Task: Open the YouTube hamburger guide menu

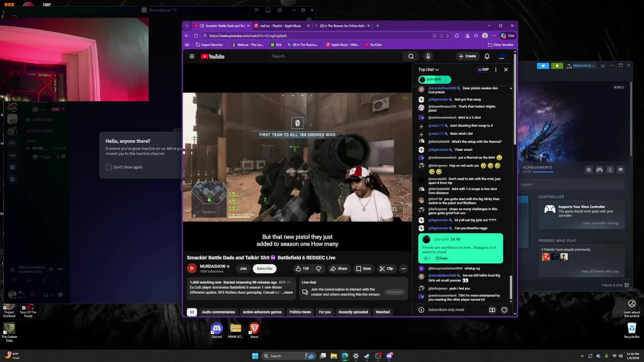Action: pos(192,56)
